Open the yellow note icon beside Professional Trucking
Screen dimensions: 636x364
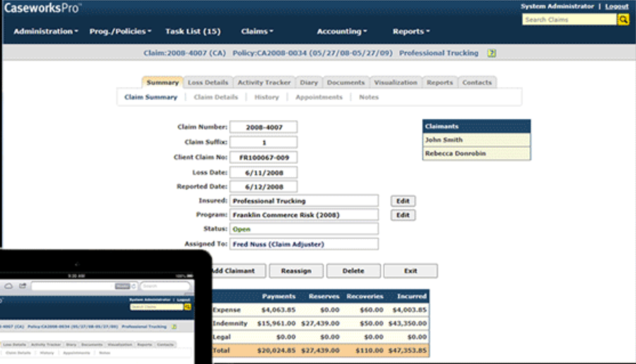(x=491, y=52)
